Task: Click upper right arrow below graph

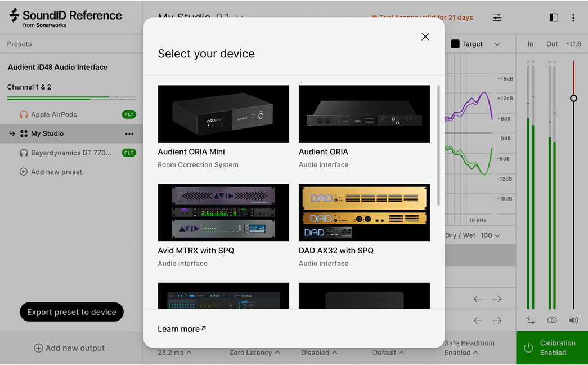Action: point(497,299)
